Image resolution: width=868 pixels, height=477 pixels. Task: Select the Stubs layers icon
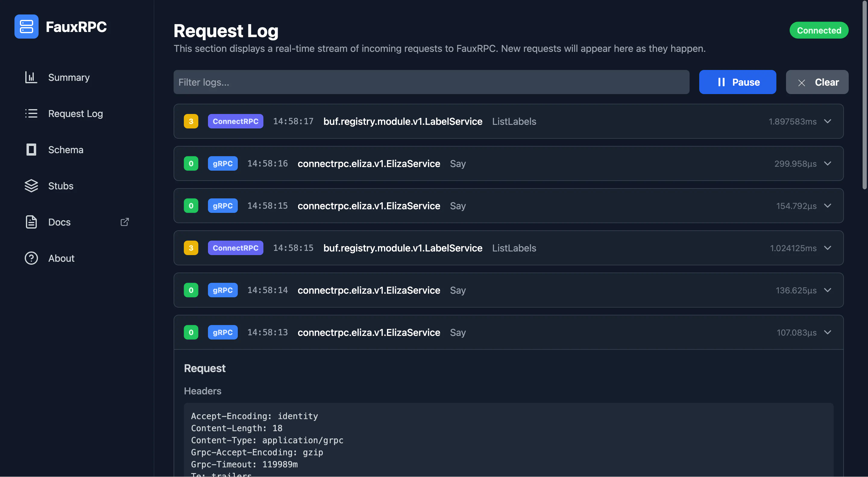[x=31, y=186]
